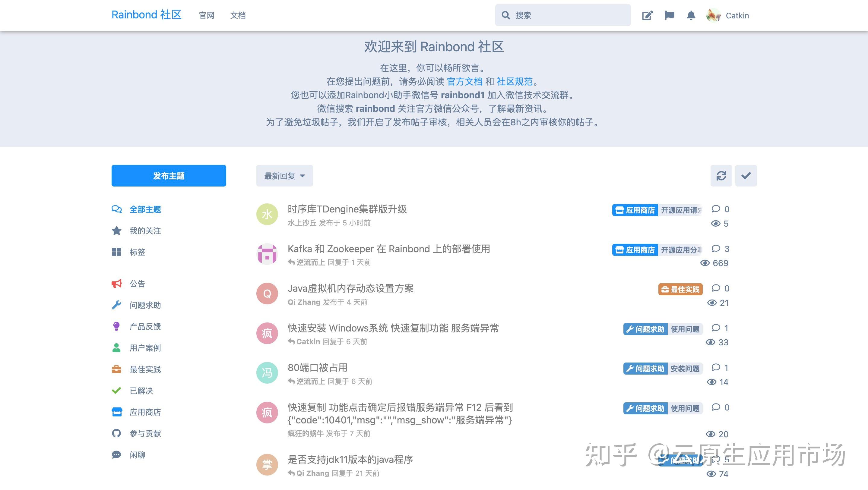Image resolution: width=868 pixels, height=490 pixels.
Task: Click the 最佳实践 tag on the Java topic
Action: 680,289
